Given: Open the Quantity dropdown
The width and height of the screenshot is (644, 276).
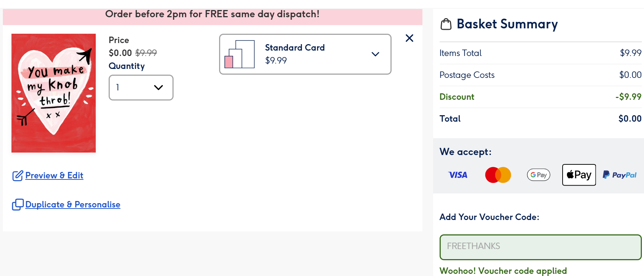Looking at the screenshot, I should [141, 88].
